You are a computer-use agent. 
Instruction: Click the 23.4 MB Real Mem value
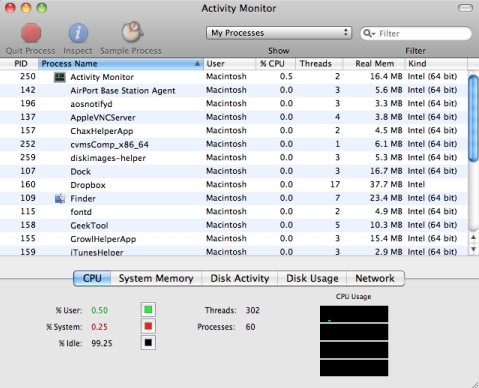point(386,198)
